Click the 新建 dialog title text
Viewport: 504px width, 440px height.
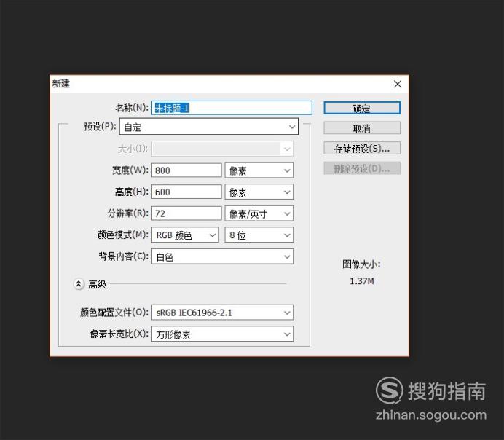click(61, 84)
